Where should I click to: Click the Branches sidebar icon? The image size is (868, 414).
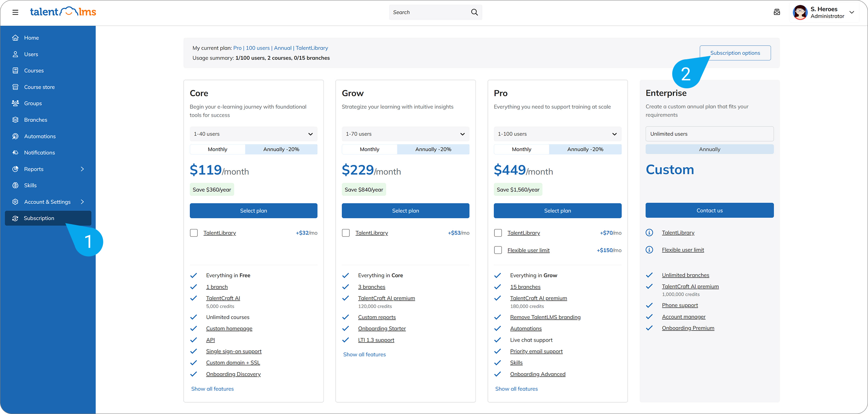click(15, 120)
